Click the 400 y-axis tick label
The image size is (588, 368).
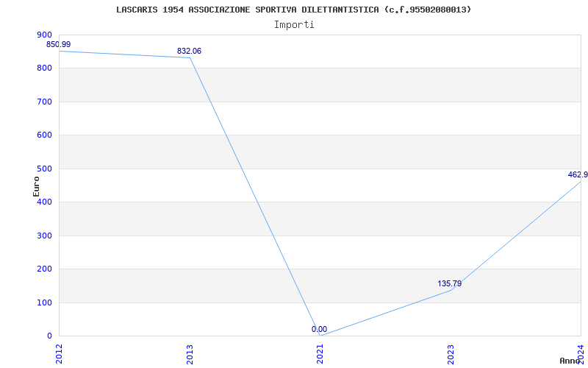(44, 202)
